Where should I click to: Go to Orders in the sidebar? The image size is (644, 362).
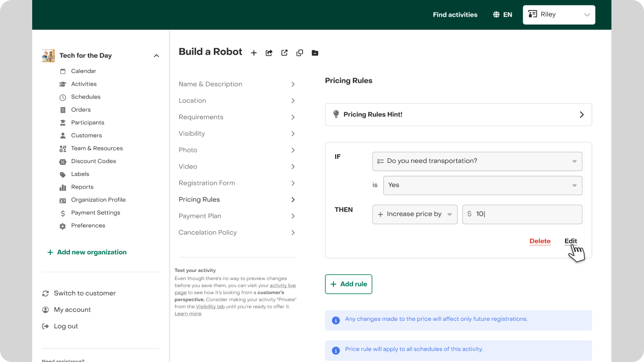[81, 110]
